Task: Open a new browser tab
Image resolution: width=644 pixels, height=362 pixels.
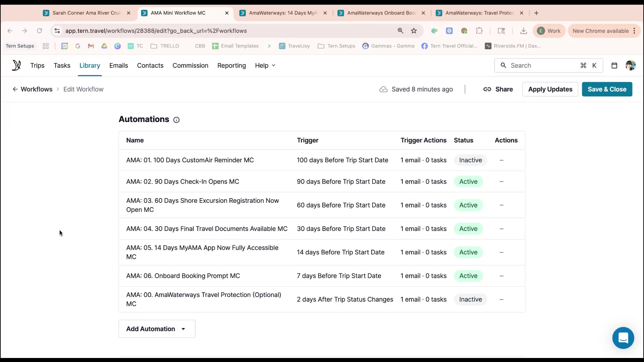Action: point(536,13)
